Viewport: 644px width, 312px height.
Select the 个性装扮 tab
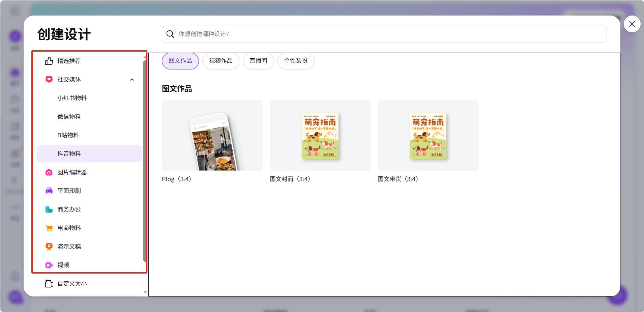tap(296, 61)
